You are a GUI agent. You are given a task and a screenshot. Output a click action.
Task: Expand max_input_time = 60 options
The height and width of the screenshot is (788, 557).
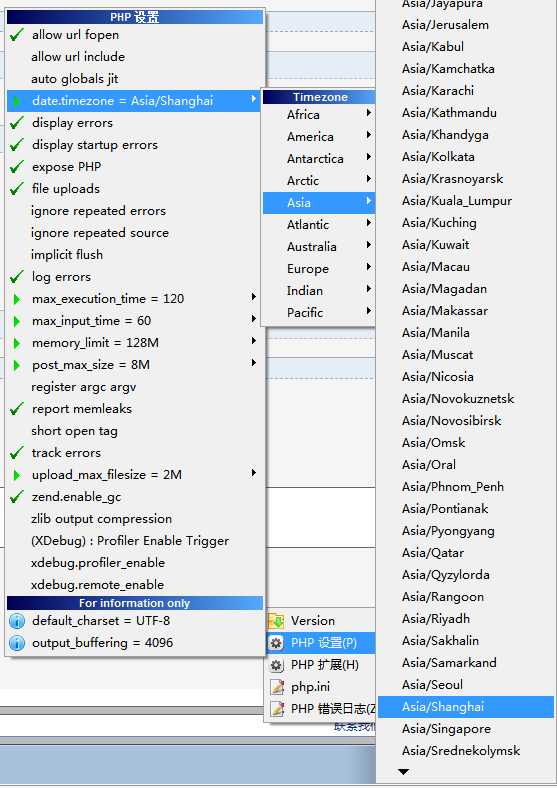(x=135, y=321)
